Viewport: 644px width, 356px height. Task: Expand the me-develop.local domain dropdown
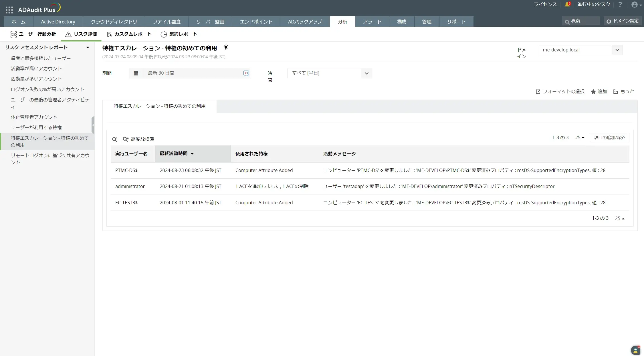click(617, 50)
